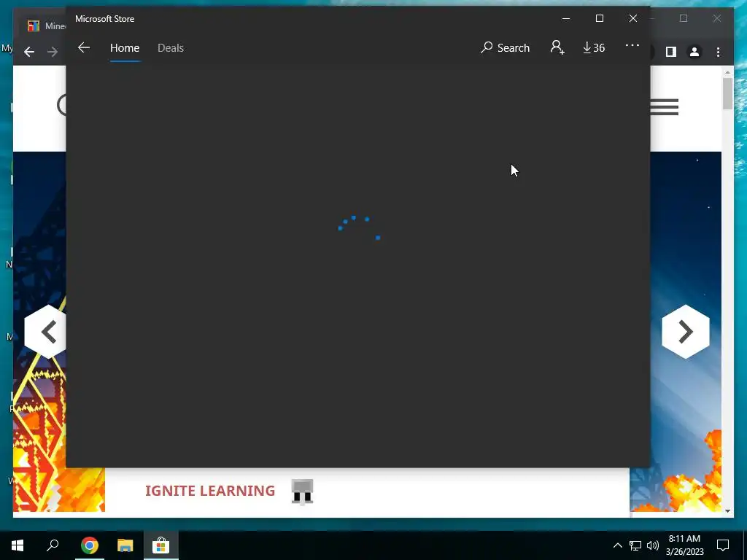Open the 36 pending downloads
Screen dimensions: 747x560
pyautogui.click(x=594, y=47)
